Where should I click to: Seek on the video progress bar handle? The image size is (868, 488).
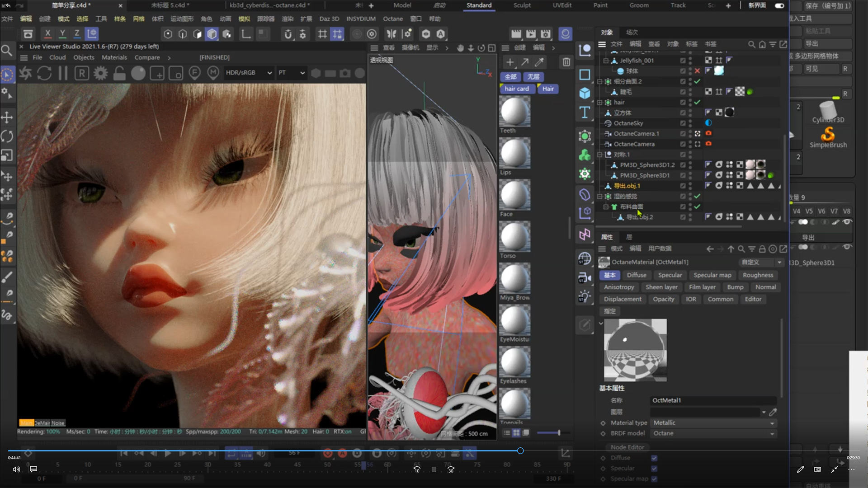520,451
